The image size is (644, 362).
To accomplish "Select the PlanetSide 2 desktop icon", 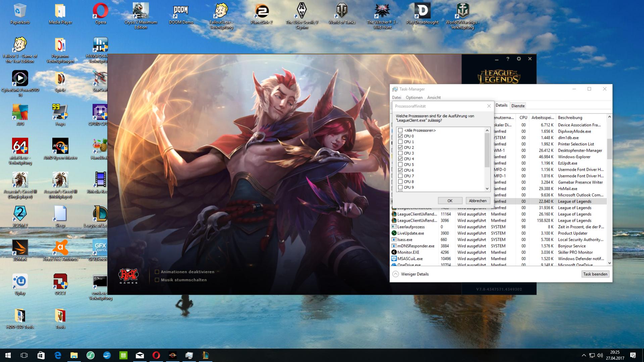I will click(261, 14).
